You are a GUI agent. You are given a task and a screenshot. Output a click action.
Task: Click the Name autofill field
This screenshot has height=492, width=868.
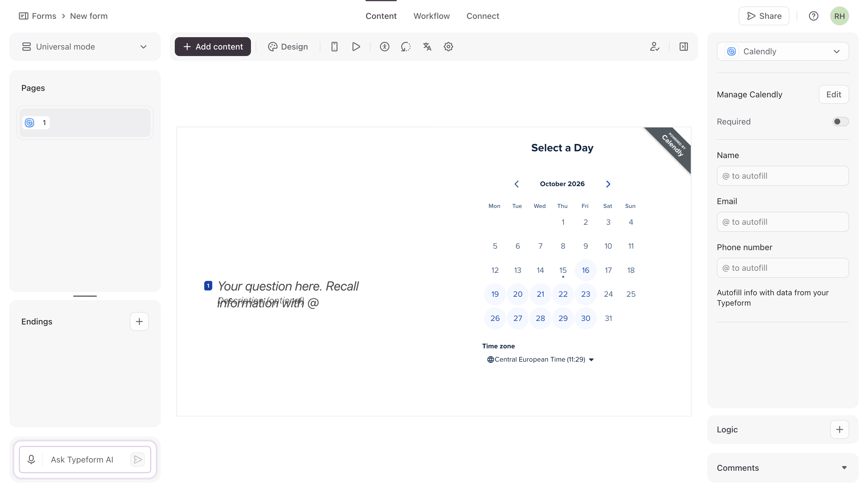[x=783, y=176]
